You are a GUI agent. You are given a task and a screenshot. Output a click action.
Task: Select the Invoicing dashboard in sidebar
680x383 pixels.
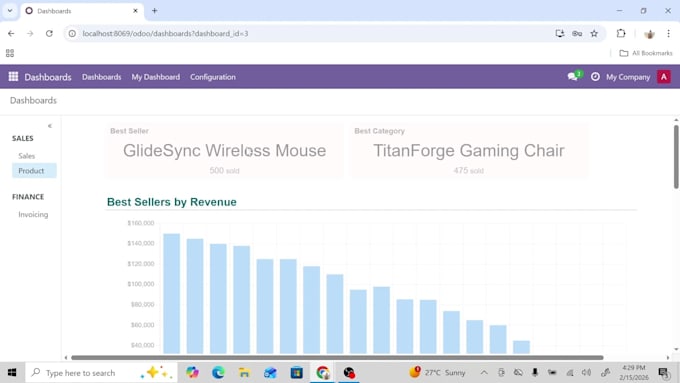(x=33, y=214)
